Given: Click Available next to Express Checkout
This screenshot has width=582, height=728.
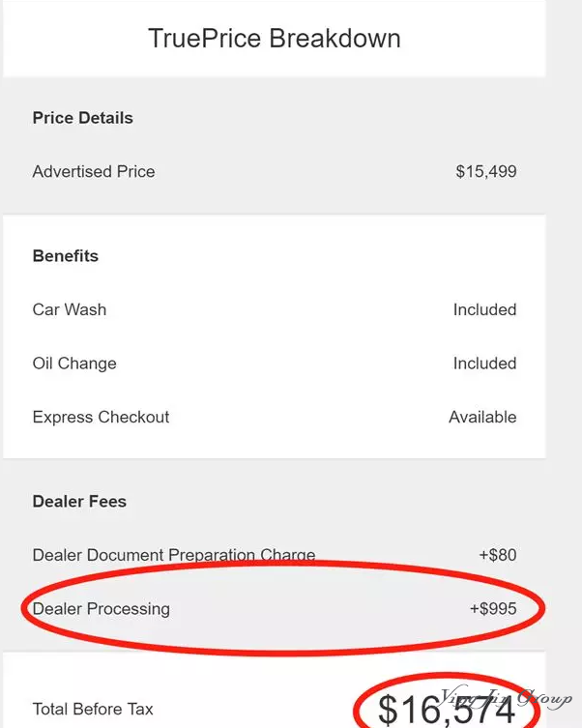Looking at the screenshot, I should click(x=482, y=418).
